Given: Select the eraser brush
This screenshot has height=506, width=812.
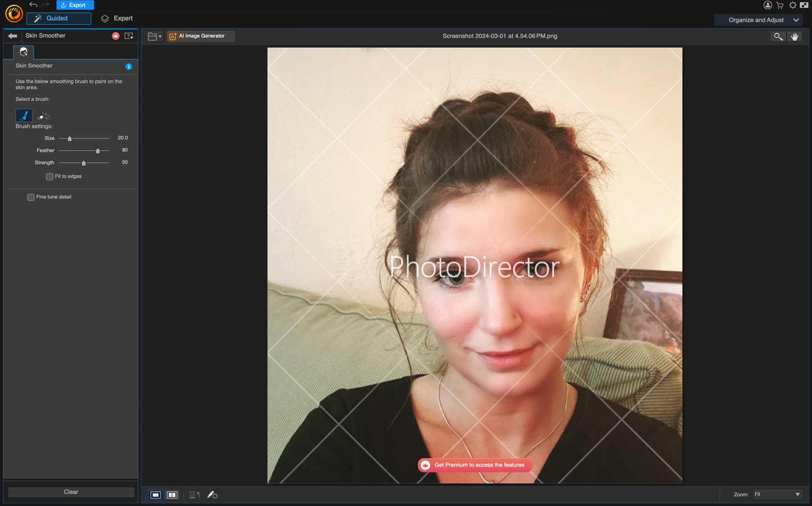Looking at the screenshot, I should tap(43, 115).
